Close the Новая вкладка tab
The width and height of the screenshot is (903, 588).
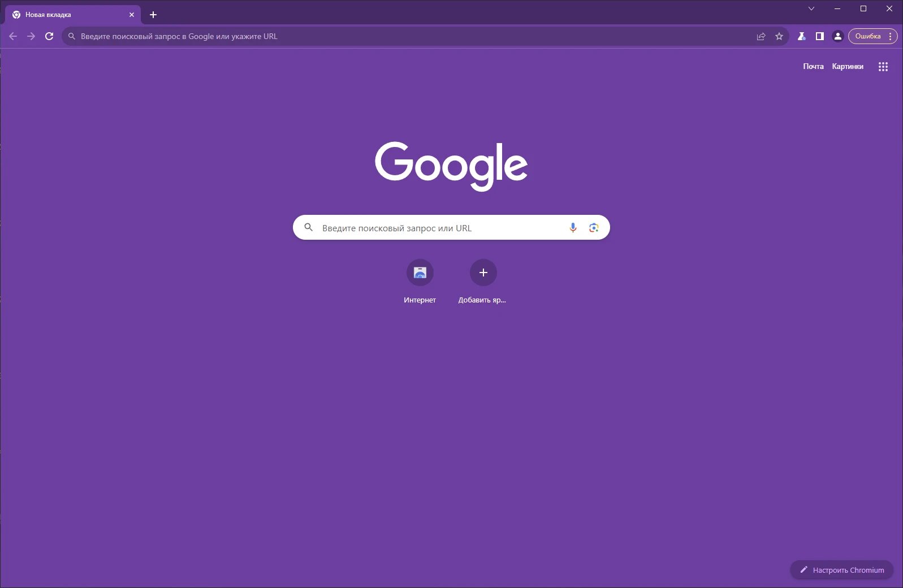(x=132, y=15)
